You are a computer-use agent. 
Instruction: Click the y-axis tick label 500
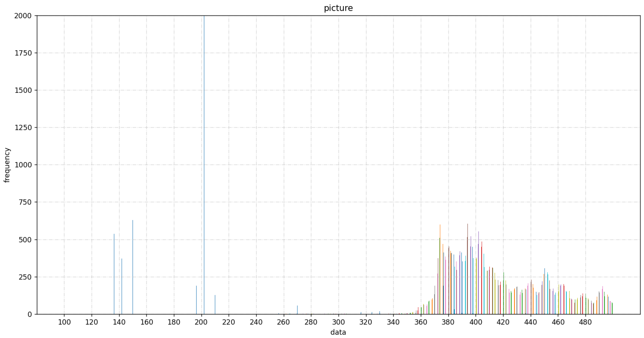[x=25, y=240]
